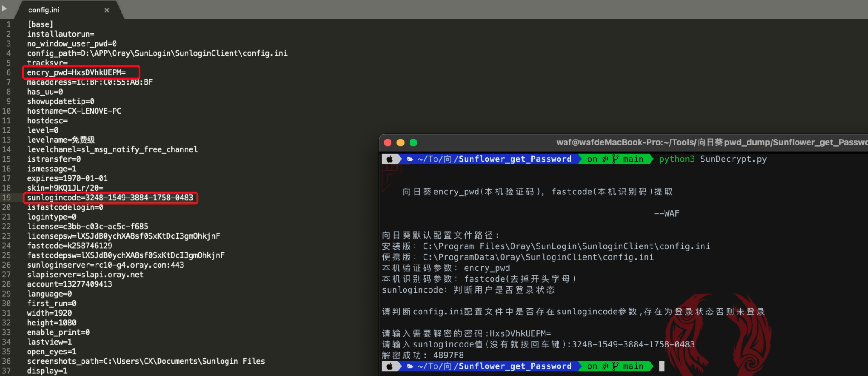Click the isfastcodelogin=0 line
Screen dimensions: 868x376
coord(65,207)
